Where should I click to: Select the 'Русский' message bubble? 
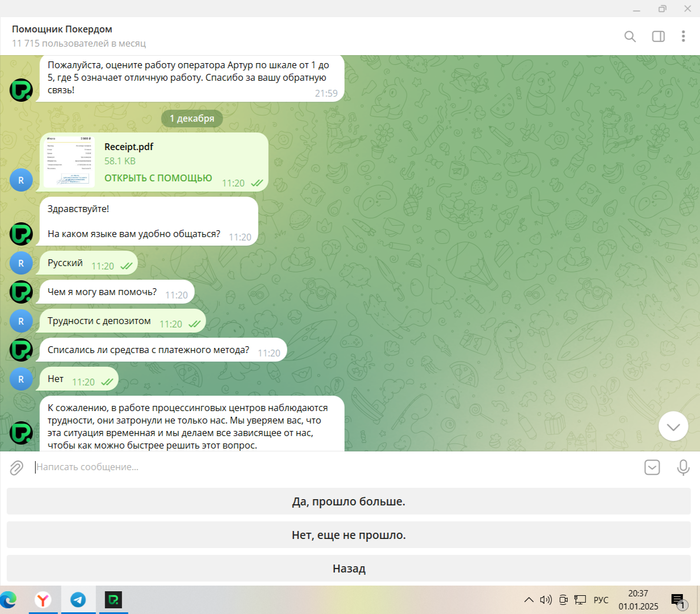[88, 263]
